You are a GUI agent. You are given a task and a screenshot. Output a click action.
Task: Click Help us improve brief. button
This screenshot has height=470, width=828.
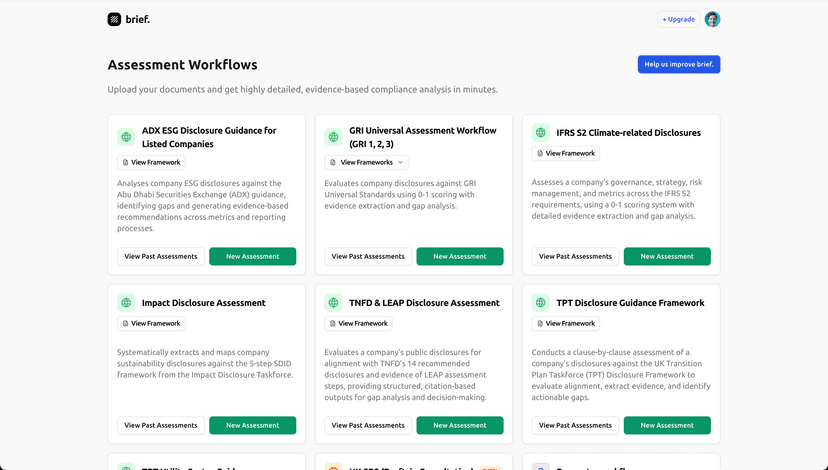(x=679, y=64)
